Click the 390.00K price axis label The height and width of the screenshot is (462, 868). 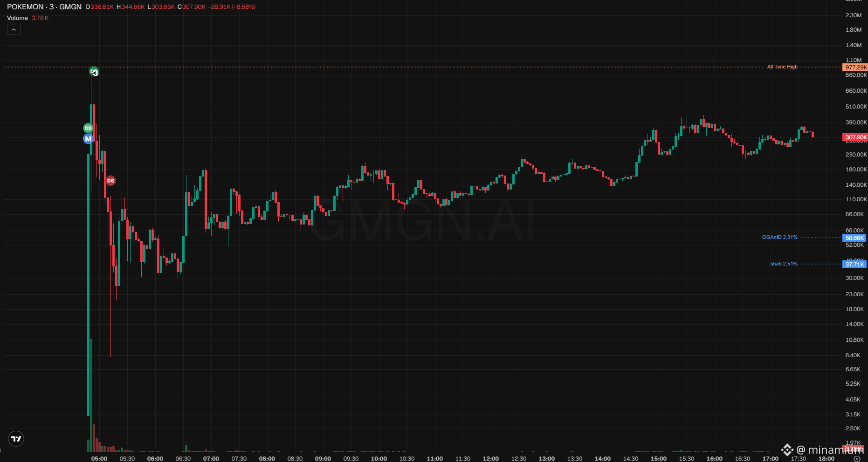click(856, 122)
